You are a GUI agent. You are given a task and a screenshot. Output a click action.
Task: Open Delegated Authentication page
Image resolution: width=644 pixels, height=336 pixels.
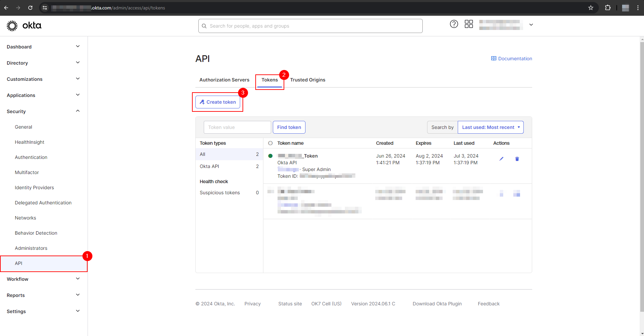[x=43, y=203]
